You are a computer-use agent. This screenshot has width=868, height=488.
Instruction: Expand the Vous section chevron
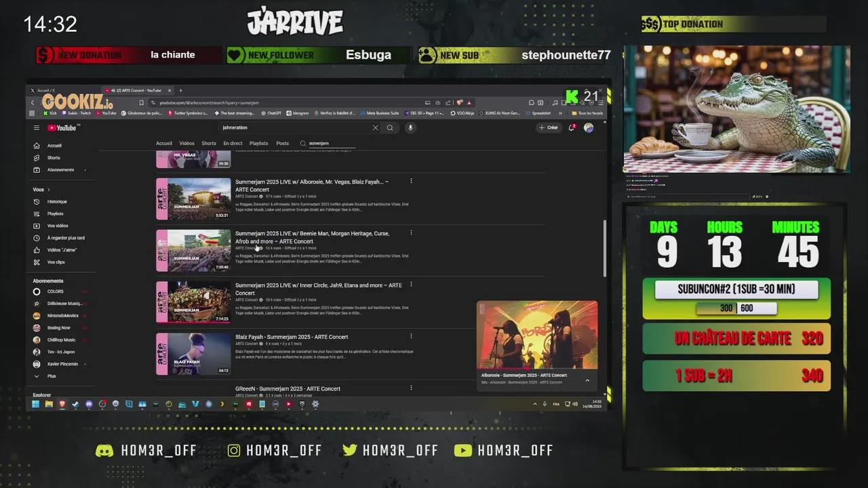(x=49, y=190)
